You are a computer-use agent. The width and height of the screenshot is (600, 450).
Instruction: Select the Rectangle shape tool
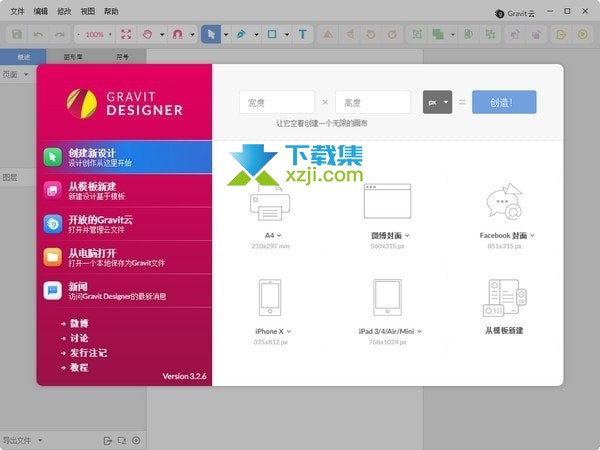click(272, 34)
